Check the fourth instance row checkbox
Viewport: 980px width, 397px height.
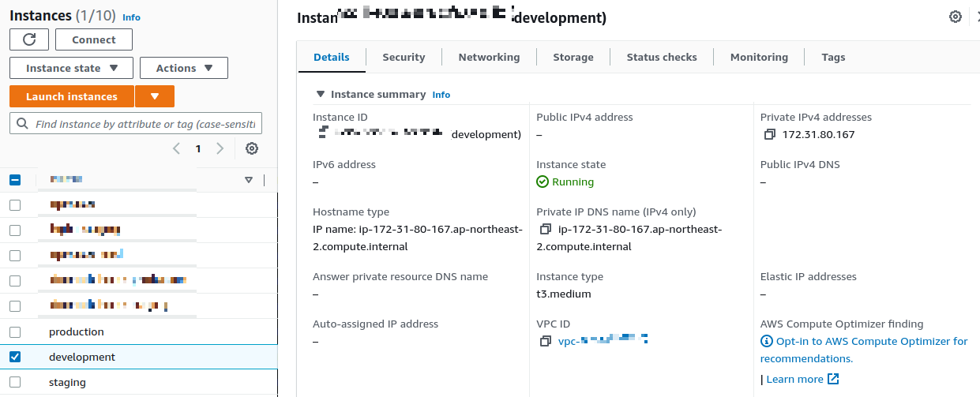[15, 281]
